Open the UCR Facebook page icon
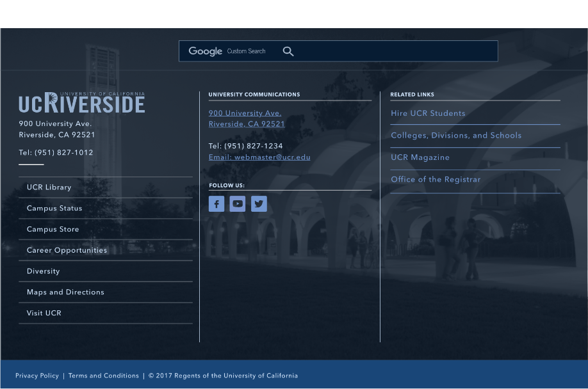The height and width of the screenshot is (389, 588). pyautogui.click(x=216, y=203)
